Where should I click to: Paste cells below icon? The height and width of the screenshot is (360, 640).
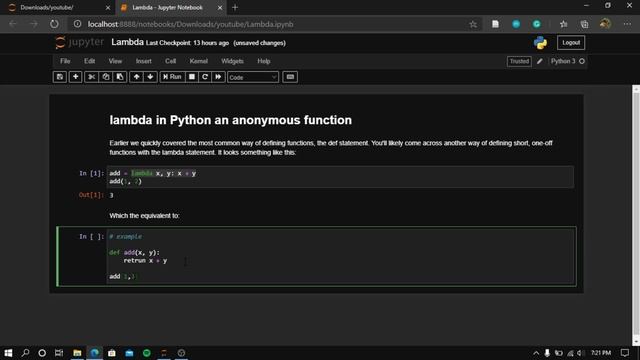[x=120, y=77]
